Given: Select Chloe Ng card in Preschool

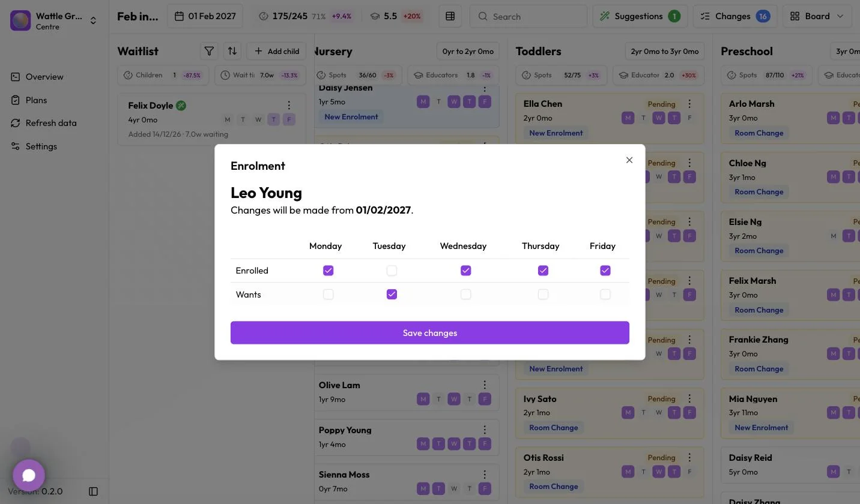Looking at the screenshot, I should 790,177.
